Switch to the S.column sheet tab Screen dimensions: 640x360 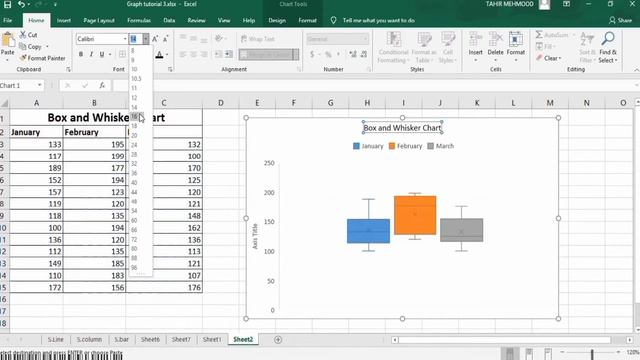(89, 340)
